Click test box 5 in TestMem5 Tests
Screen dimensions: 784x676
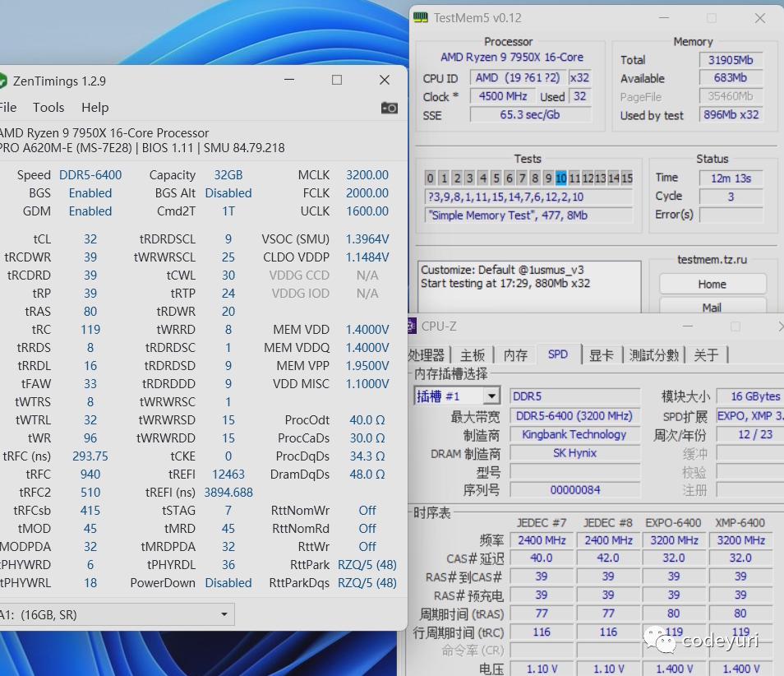[496, 178]
